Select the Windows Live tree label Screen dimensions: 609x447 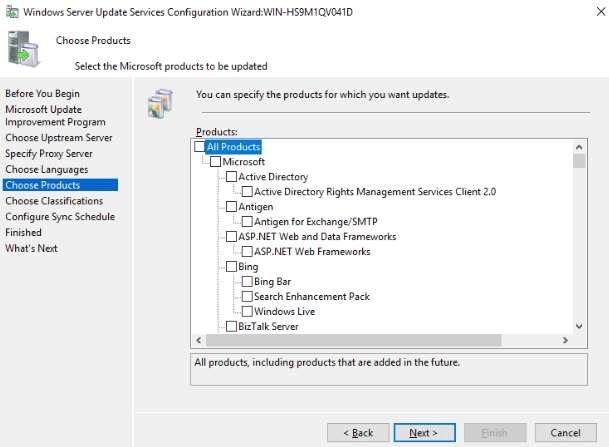pyautogui.click(x=284, y=311)
